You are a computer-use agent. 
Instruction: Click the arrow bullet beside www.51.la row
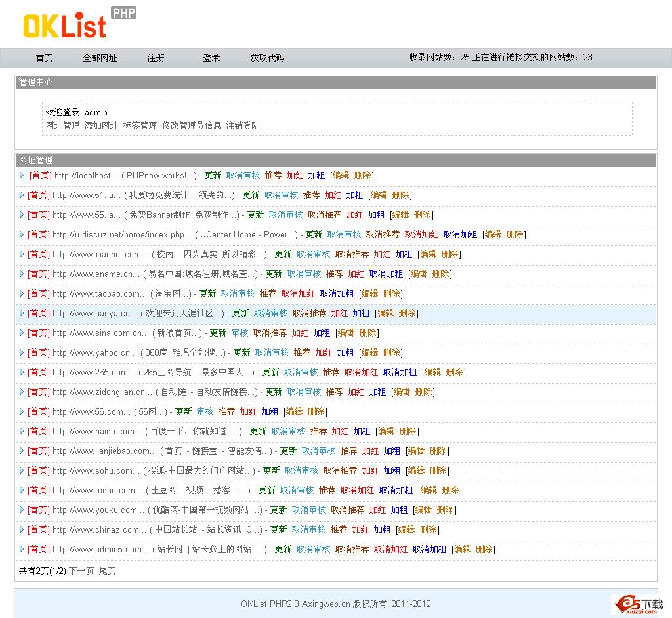22,195
